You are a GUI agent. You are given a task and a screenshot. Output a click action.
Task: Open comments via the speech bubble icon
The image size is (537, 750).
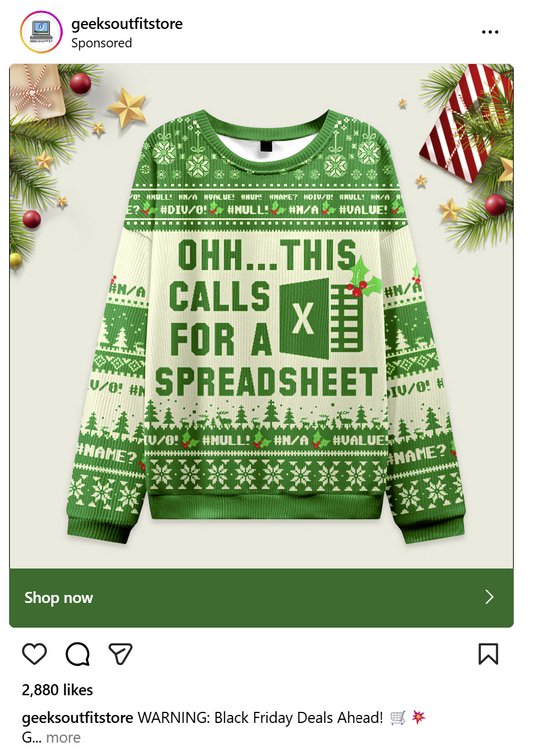coord(77,654)
